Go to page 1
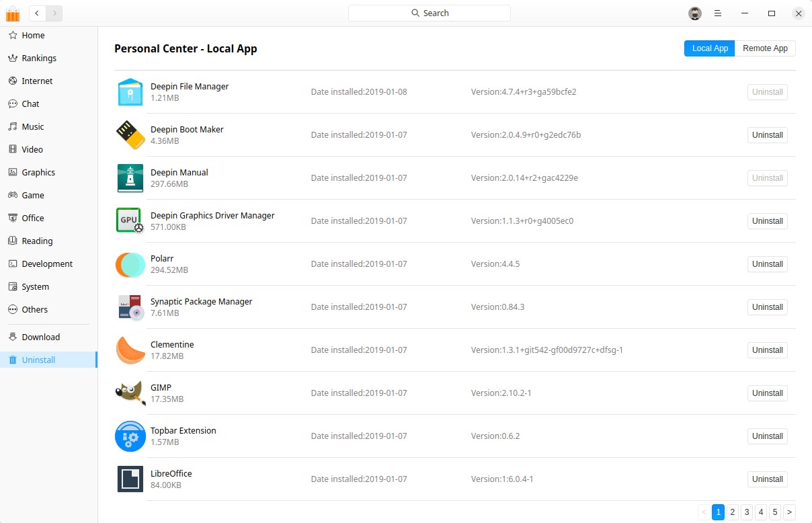This screenshot has width=812, height=523. point(719,512)
